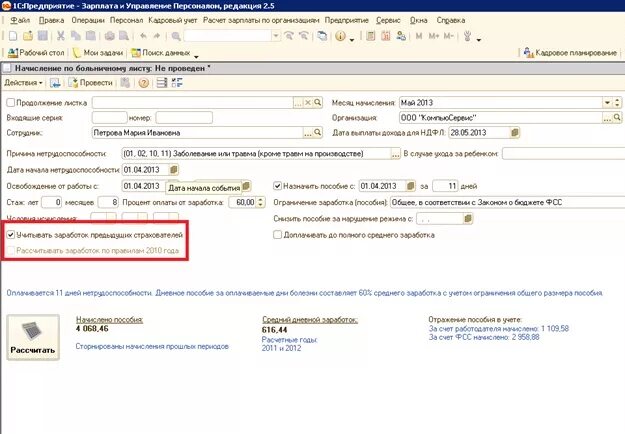Click the Copy icon in main toolbar
Image resolution: width=625 pixels, height=434 pixels.
pos(76,36)
